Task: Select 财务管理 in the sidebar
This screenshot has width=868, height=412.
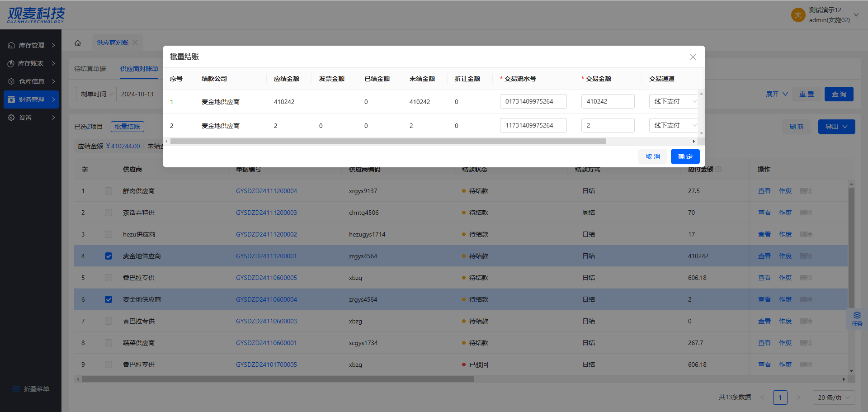Action: click(31, 99)
